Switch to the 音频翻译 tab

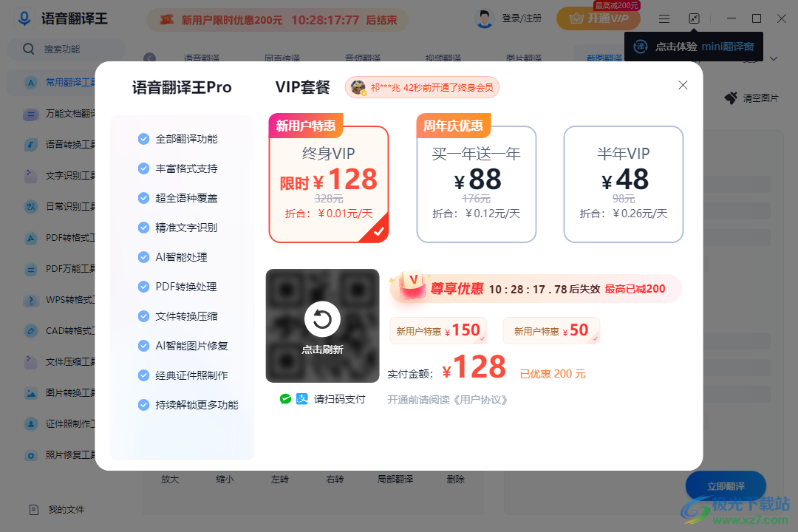click(x=363, y=58)
